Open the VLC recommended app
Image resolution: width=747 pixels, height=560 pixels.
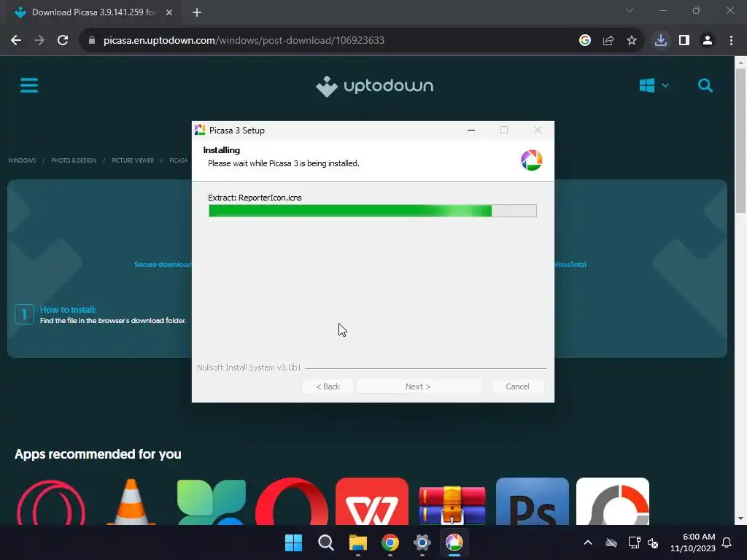pos(131,502)
